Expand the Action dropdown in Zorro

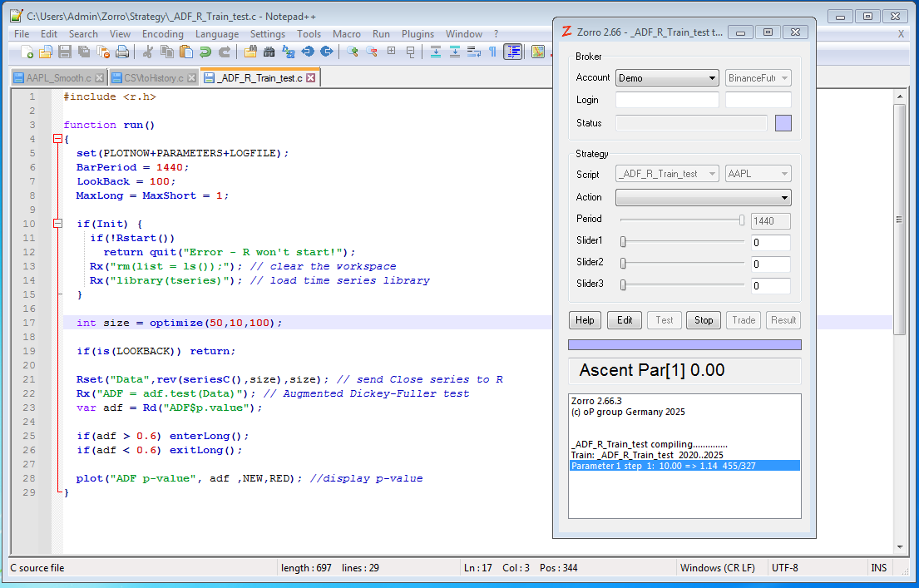[x=703, y=198]
